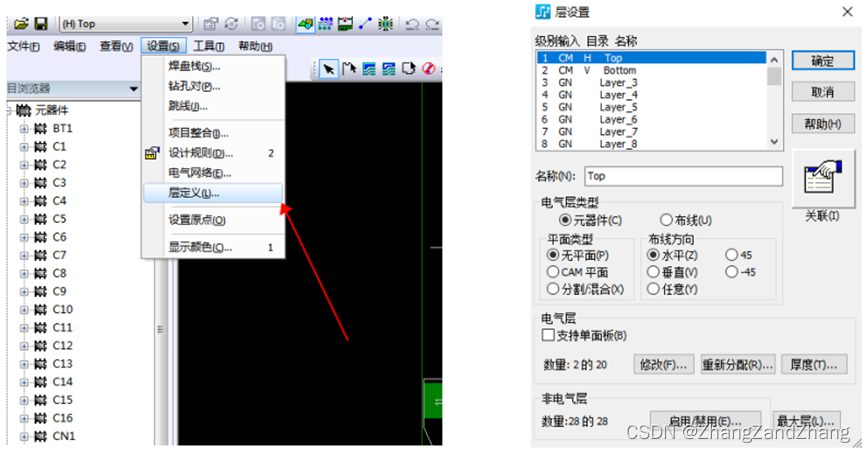The height and width of the screenshot is (452, 865).
Task: Click the dotted traces Dimensioning toolbar icon
Action: [325, 24]
